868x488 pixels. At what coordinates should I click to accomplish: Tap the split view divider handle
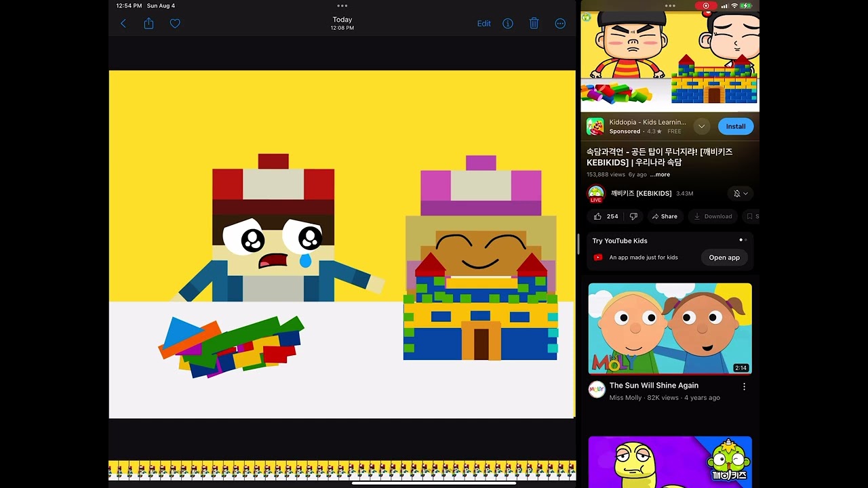[578, 244]
